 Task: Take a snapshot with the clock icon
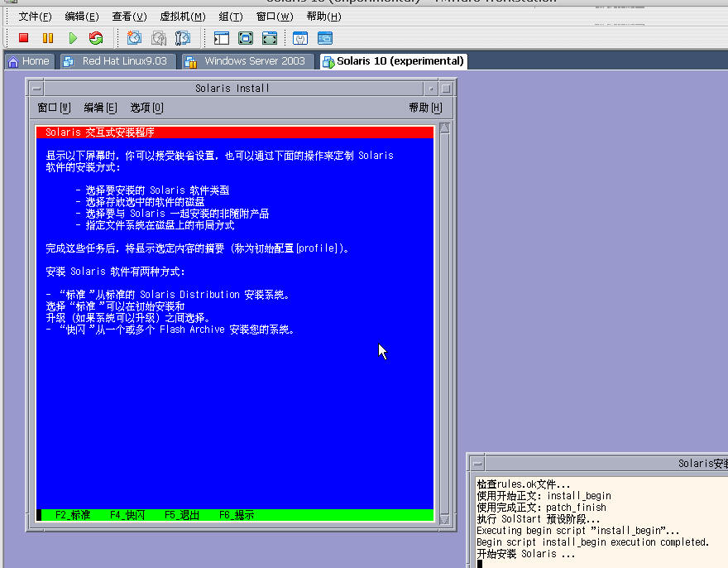134,38
